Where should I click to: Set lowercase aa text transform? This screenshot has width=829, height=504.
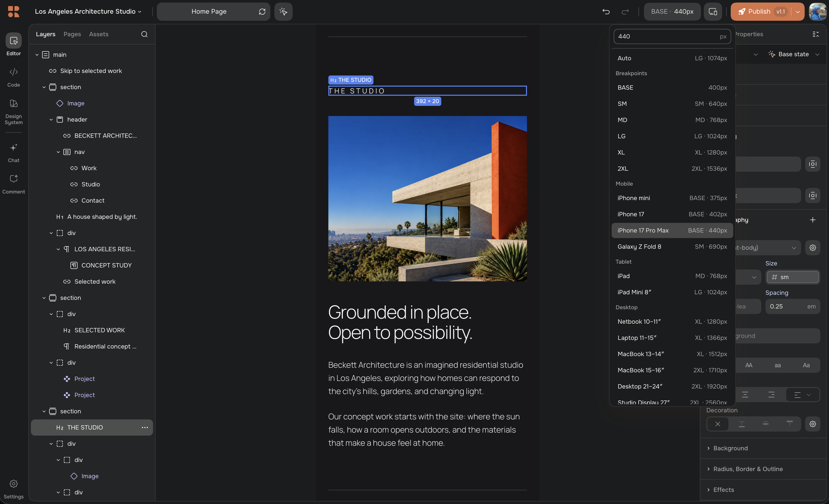pyautogui.click(x=778, y=365)
